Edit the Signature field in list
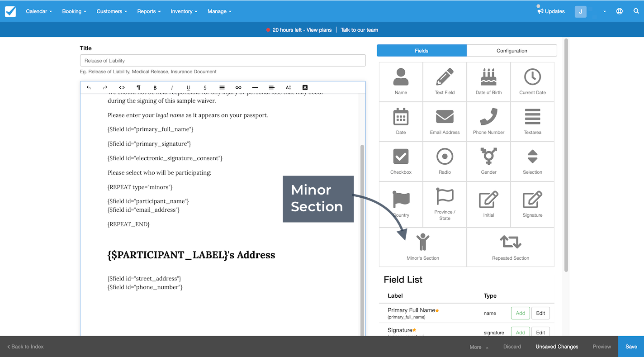This screenshot has height=357, width=644. tap(540, 332)
